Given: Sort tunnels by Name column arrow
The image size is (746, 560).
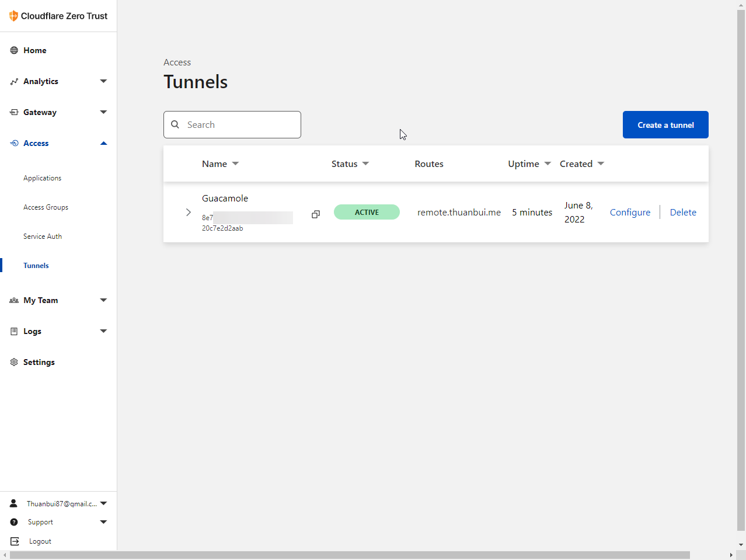Looking at the screenshot, I should (235, 164).
